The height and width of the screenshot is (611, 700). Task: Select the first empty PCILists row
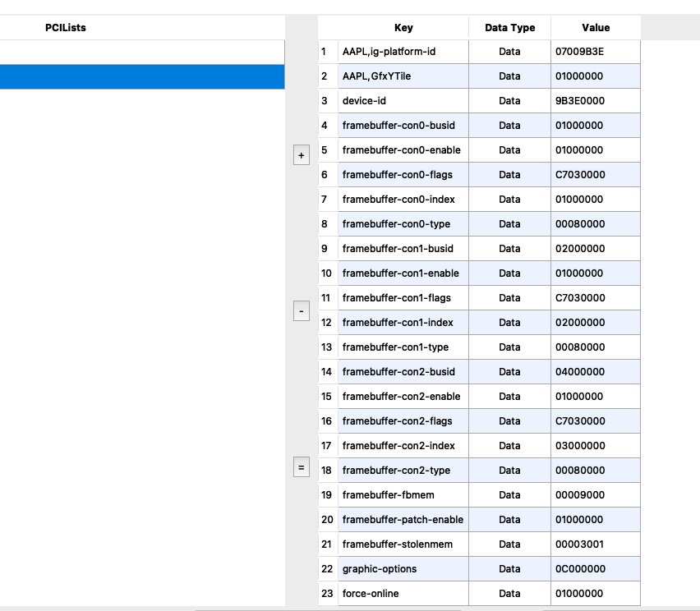pyautogui.click(x=142, y=53)
